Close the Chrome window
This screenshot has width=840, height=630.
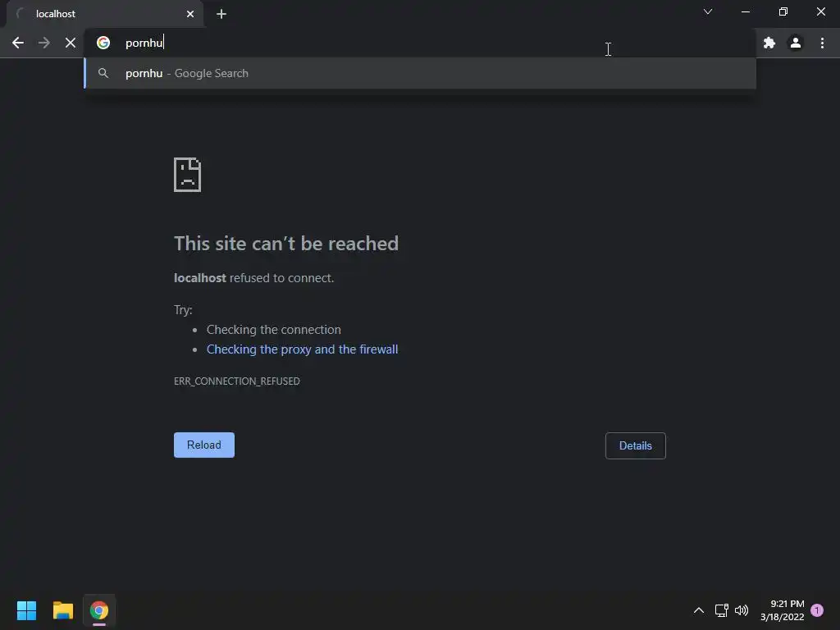(820, 11)
